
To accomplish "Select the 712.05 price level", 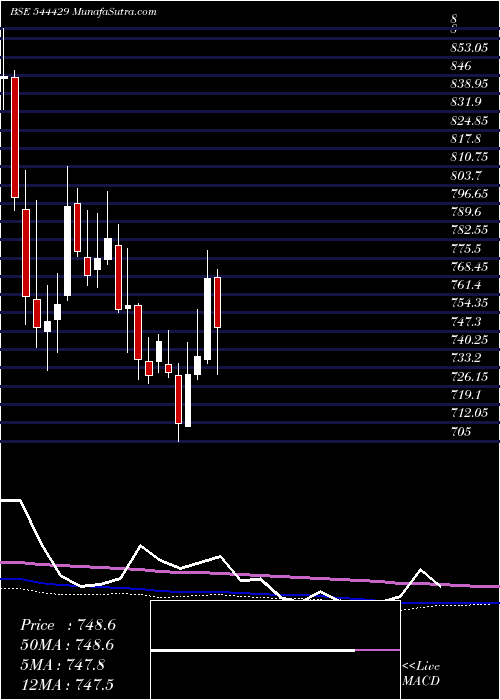I will click(469, 413).
